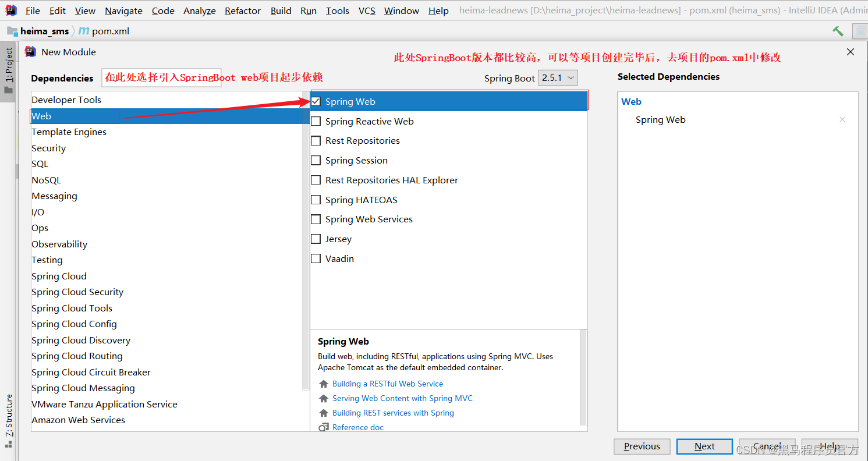
Task: Select Amazon Web Services category
Action: click(166, 420)
